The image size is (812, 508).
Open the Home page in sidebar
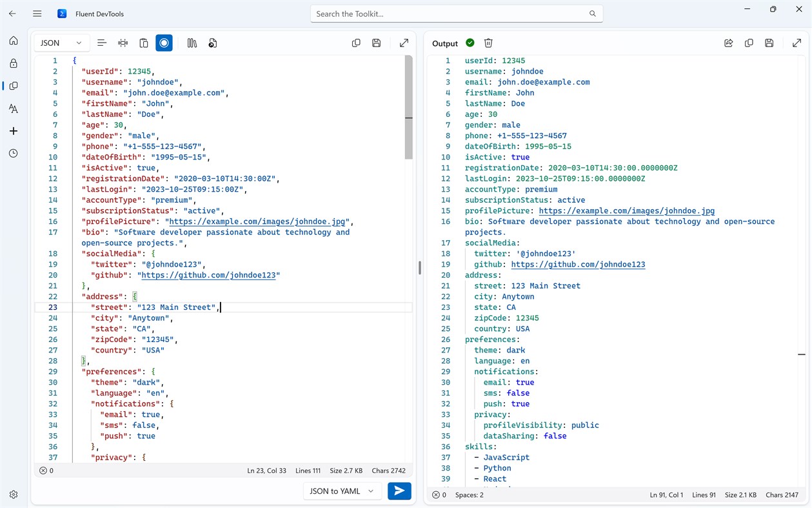point(14,41)
